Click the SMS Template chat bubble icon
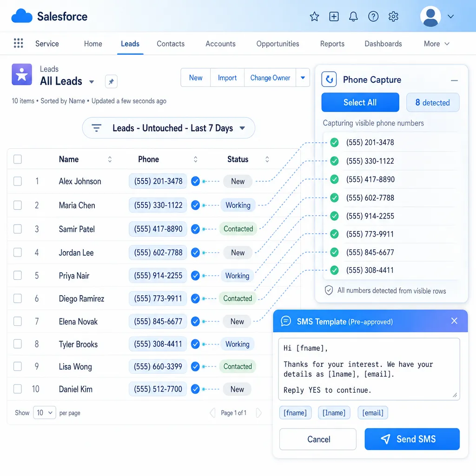Screen dimensions: 476x476 pos(286,321)
